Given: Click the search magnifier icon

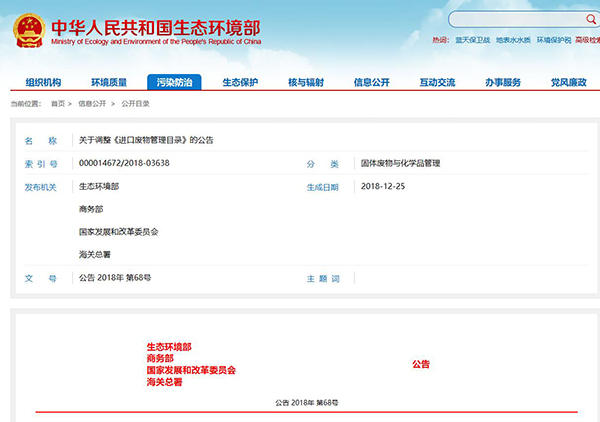Looking at the screenshot, I should 591,19.
